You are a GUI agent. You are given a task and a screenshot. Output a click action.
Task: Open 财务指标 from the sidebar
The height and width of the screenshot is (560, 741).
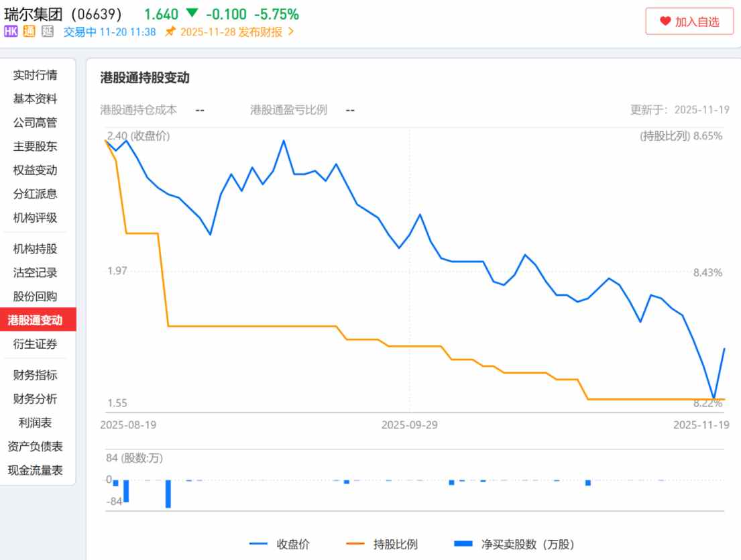(x=36, y=375)
